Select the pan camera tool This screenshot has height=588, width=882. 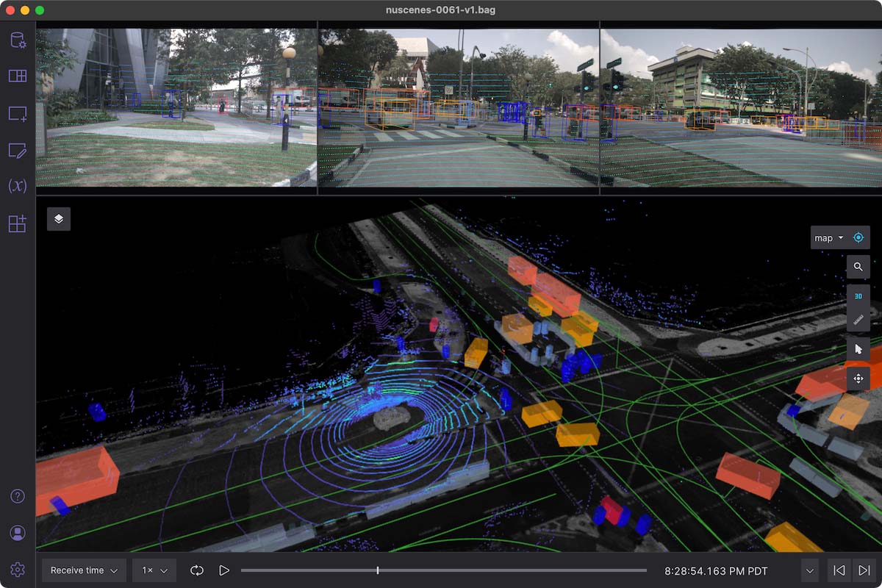pyautogui.click(x=858, y=379)
